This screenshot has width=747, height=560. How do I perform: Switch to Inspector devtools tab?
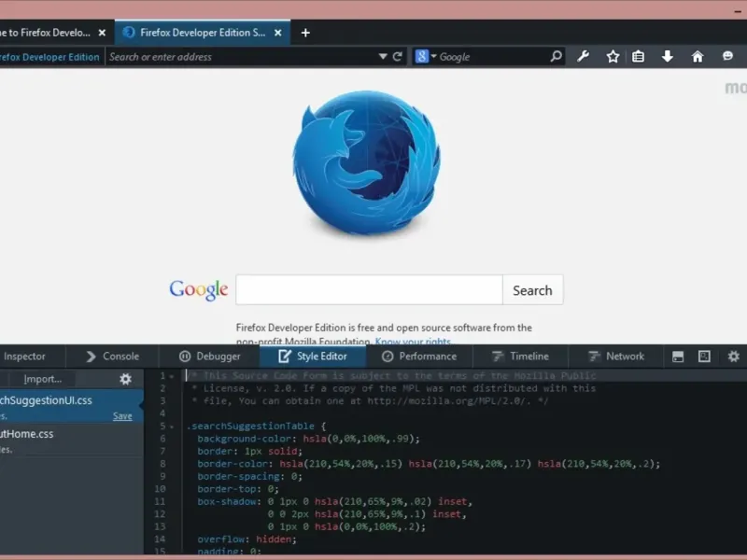pos(25,357)
